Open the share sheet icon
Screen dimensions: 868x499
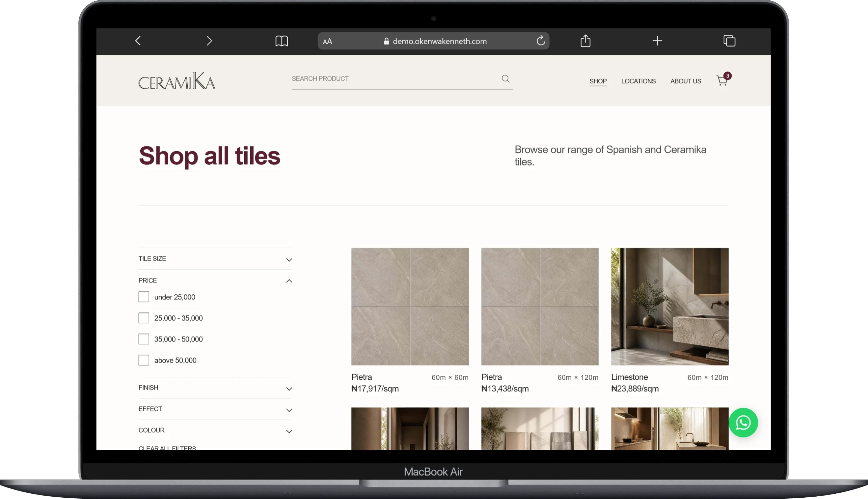click(x=585, y=41)
